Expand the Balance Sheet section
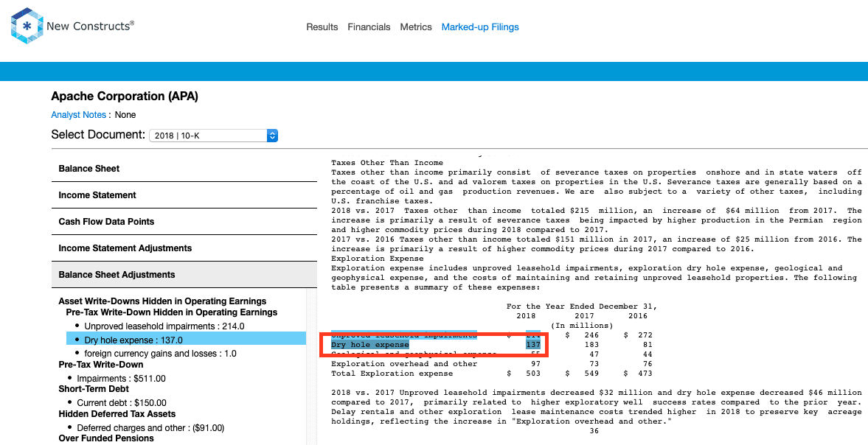 tap(184, 169)
